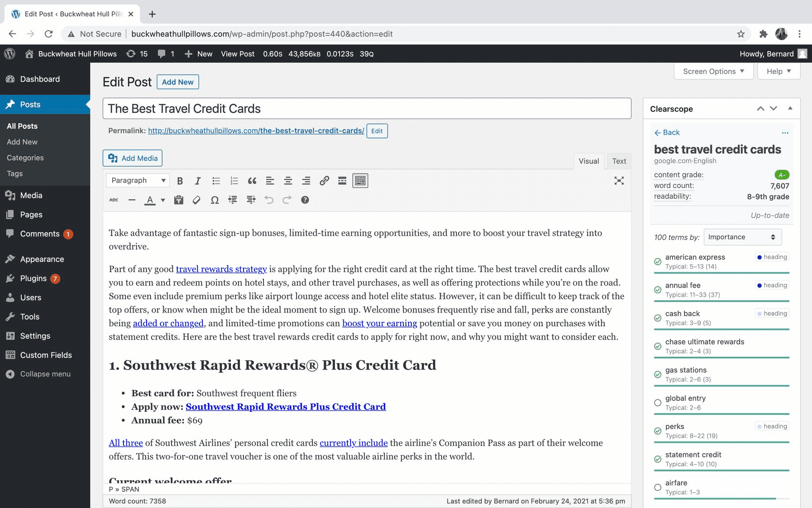Increase paragraph indent
Image resolution: width=812 pixels, height=508 pixels.
[251, 200]
